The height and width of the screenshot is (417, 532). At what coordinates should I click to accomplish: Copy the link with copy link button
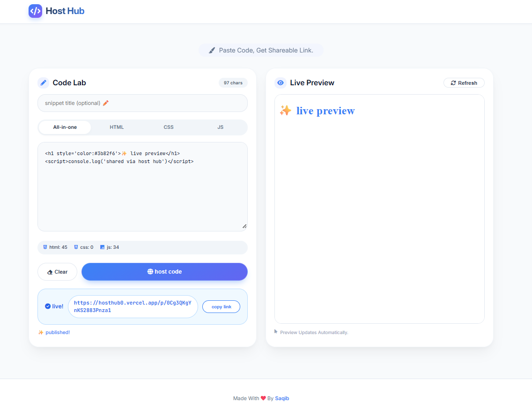[221, 306]
